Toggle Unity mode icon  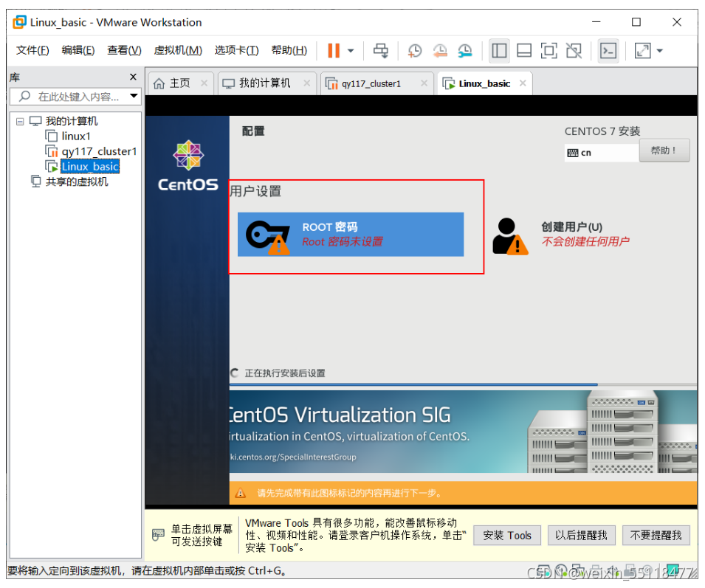click(574, 50)
